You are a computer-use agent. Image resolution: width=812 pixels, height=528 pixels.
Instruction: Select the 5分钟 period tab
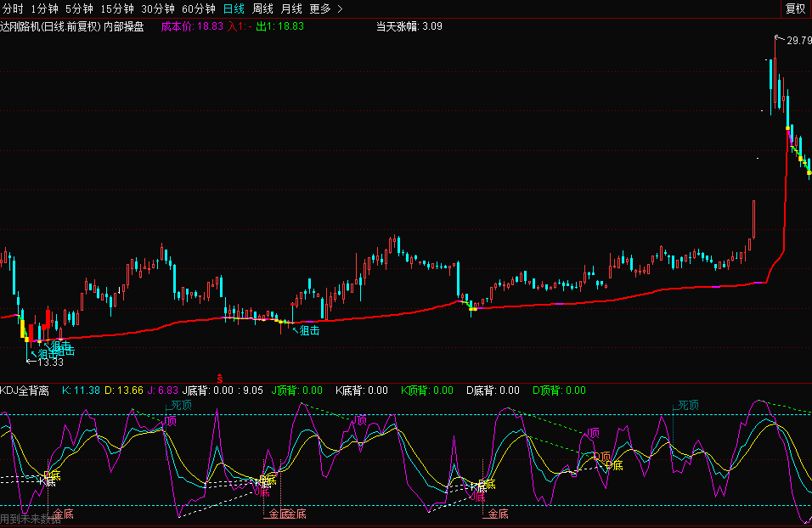click(x=79, y=8)
